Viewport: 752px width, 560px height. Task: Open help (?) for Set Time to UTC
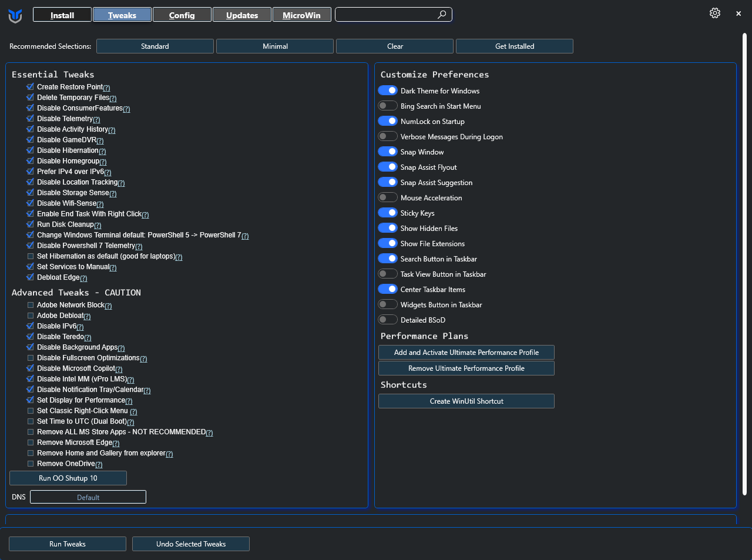tap(130, 422)
